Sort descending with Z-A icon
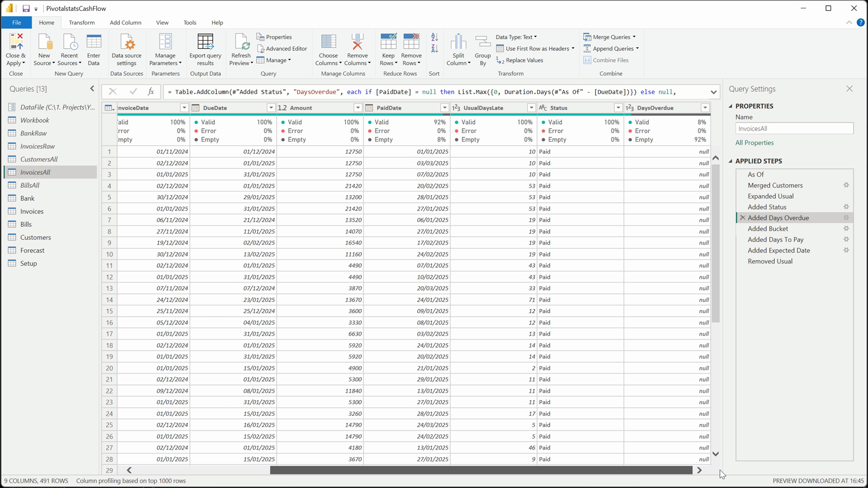 pyautogui.click(x=435, y=49)
